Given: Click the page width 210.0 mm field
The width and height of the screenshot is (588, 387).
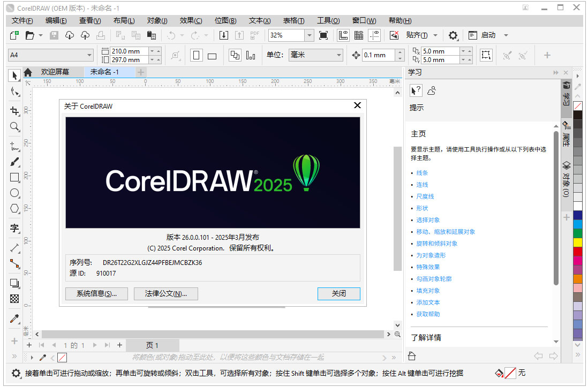Looking at the screenshot, I should (x=129, y=51).
